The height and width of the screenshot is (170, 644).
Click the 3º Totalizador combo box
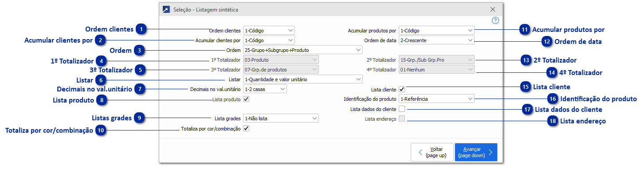[281, 69]
